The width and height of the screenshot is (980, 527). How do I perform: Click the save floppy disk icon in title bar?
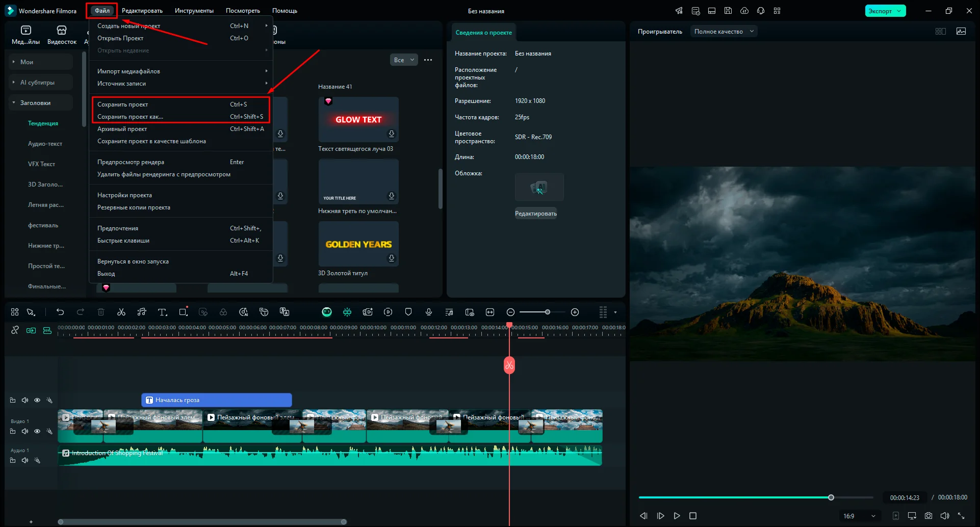pos(728,11)
